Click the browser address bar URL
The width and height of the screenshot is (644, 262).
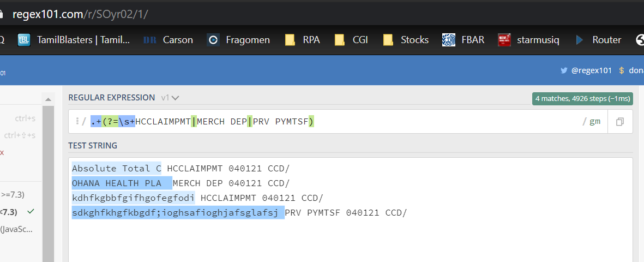point(80,14)
